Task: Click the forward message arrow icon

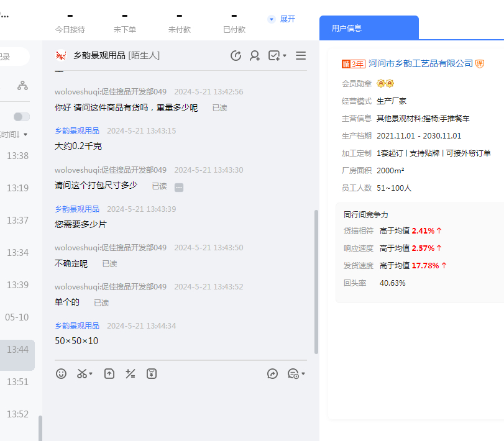Action: click(272, 373)
